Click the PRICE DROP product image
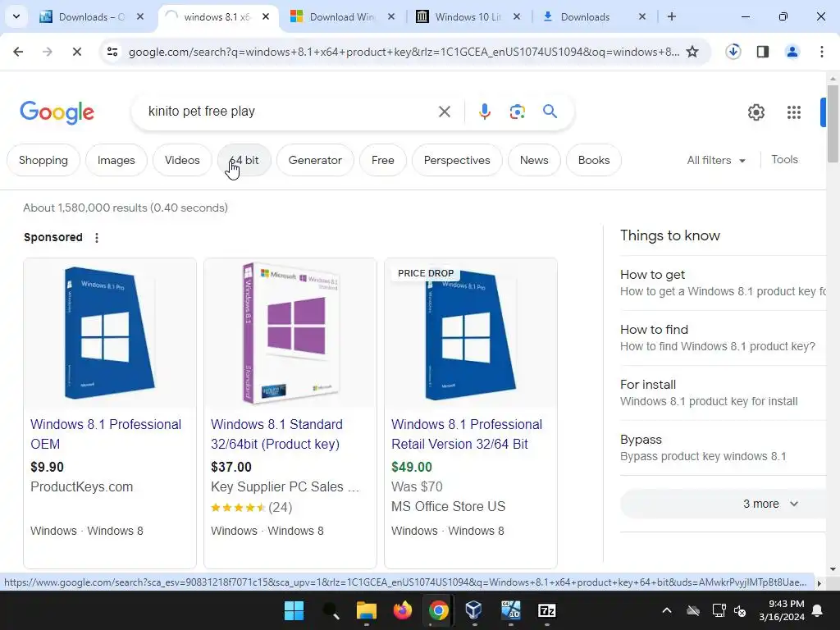 click(x=471, y=333)
